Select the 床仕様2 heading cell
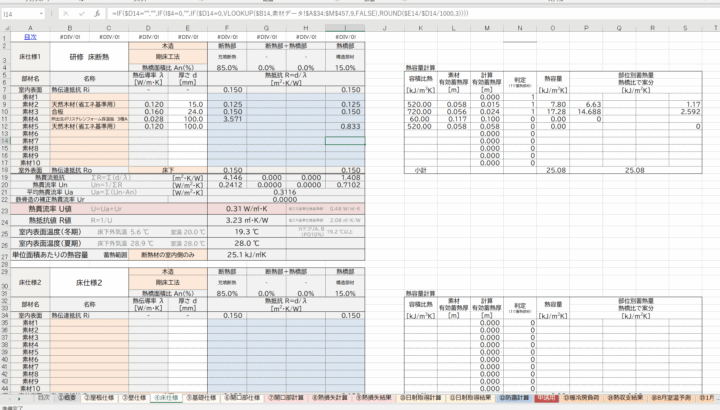720x410 pixels. pyautogui.click(x=88, y=284)
